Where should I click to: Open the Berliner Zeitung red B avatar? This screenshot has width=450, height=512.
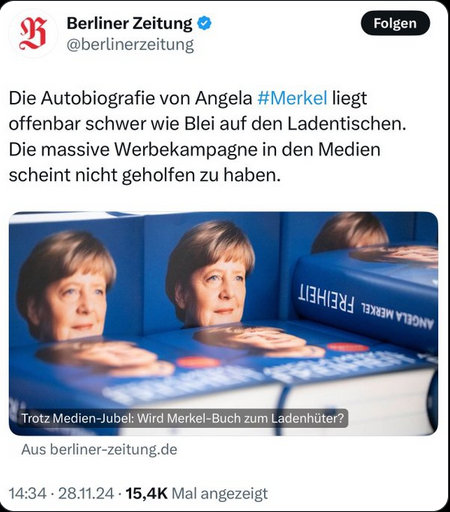(x=33, y=34)
